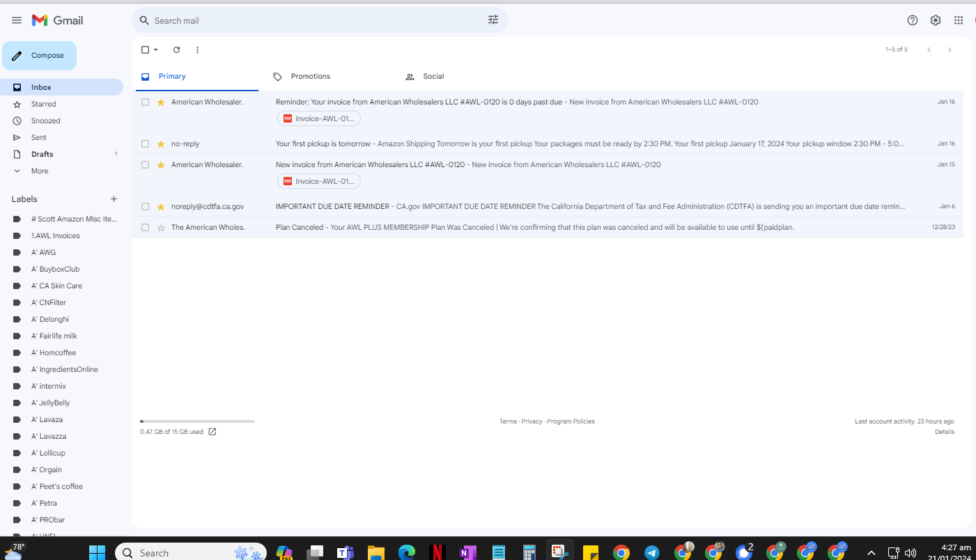Open account activity Details link

click(945, 432)
